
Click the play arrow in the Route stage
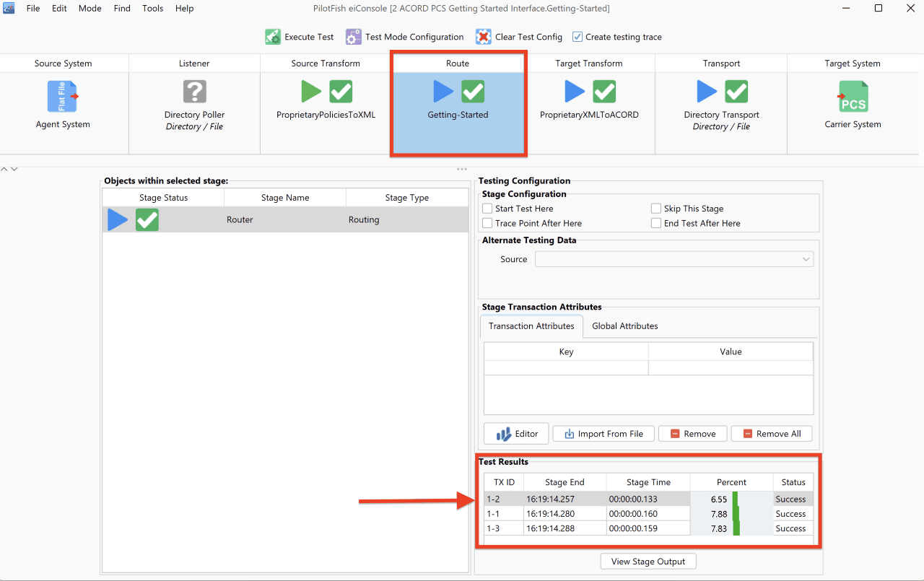click(x=444, y=92)
